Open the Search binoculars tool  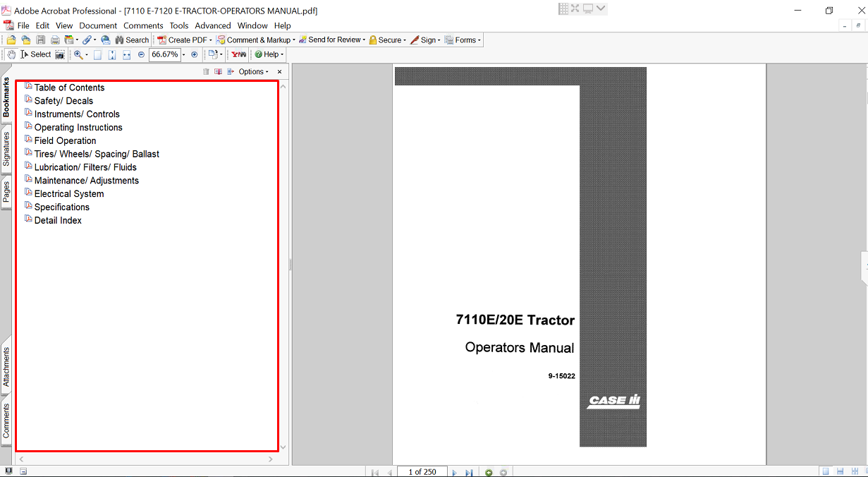pyautogui.click(x=132, y=40)
